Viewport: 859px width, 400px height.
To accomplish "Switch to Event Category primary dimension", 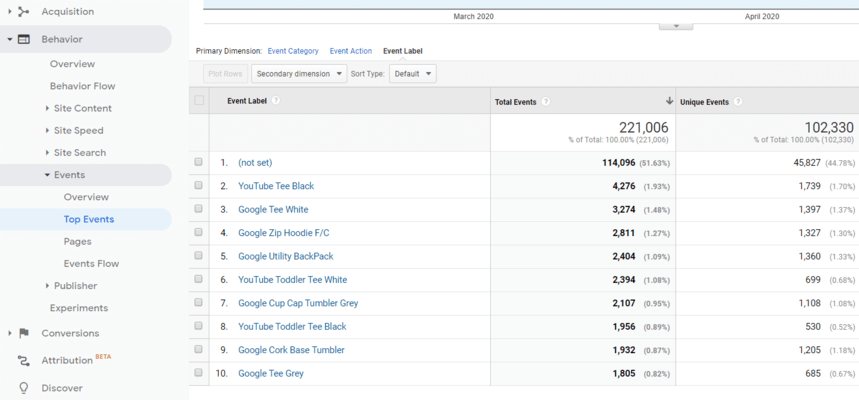I will (x=293, y=50).
